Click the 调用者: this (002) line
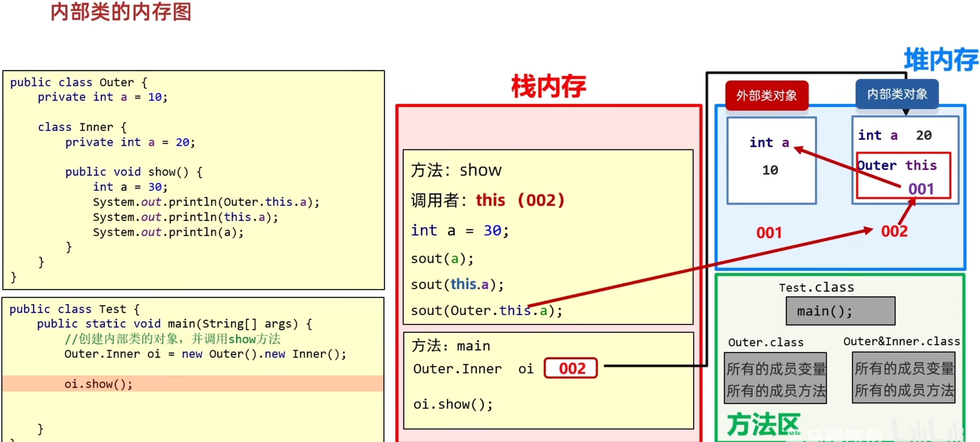Image resolution: width=980 pixels, height=442 pixels. click(487, 201)
